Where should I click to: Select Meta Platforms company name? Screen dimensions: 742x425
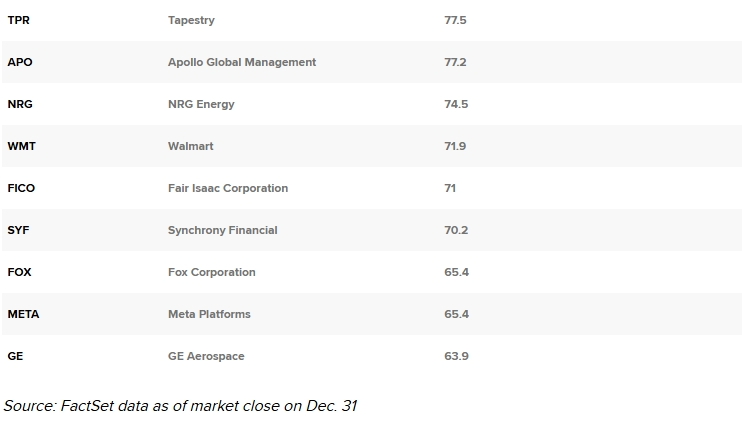click(x=209, y=314)
